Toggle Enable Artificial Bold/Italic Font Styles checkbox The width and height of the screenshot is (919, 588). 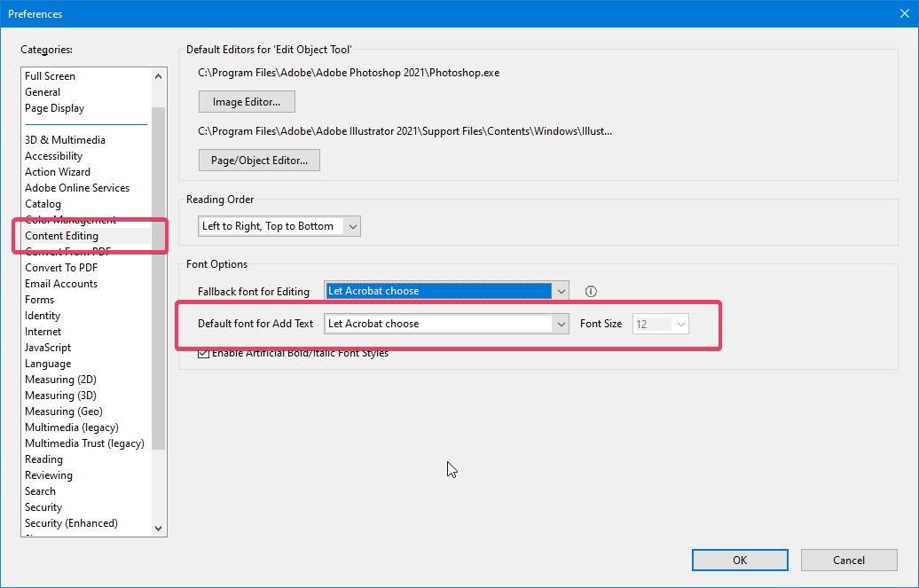tap(203, 353)
